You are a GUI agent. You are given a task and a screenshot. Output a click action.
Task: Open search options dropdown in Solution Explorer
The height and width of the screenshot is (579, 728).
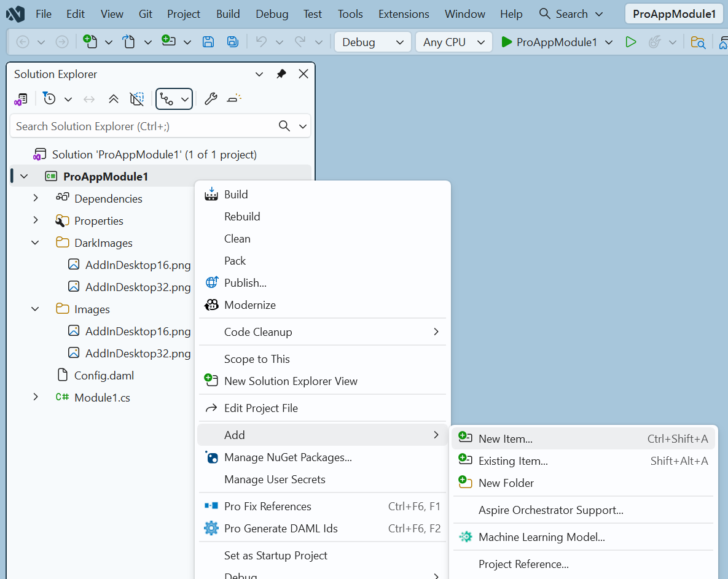click(x=303, y=126)
